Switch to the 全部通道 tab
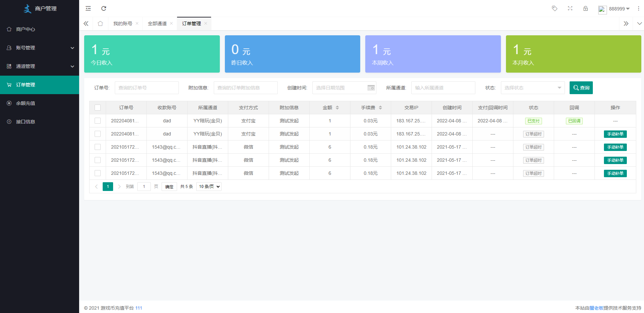The height and width of the screenshot is (313, 644). (x=157, y=24)
